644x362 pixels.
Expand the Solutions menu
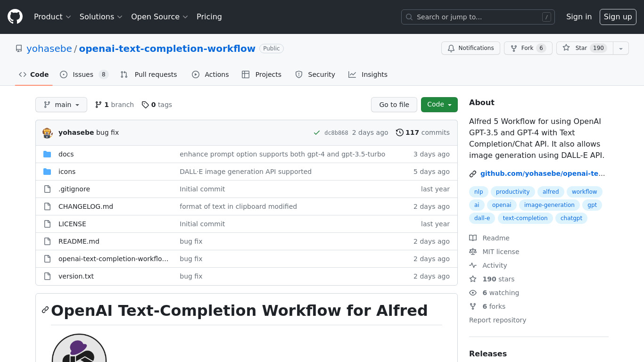(101, 16)
